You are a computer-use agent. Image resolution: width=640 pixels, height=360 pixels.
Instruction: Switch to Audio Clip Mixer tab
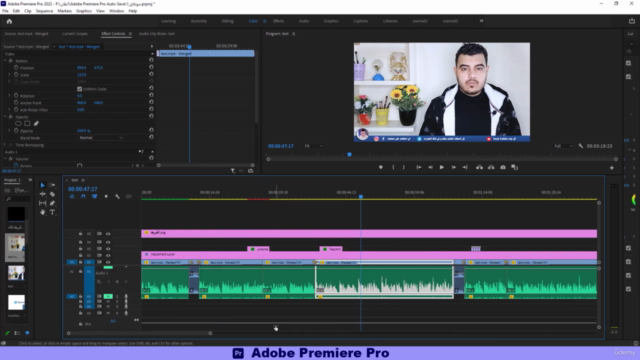[157, 33]
